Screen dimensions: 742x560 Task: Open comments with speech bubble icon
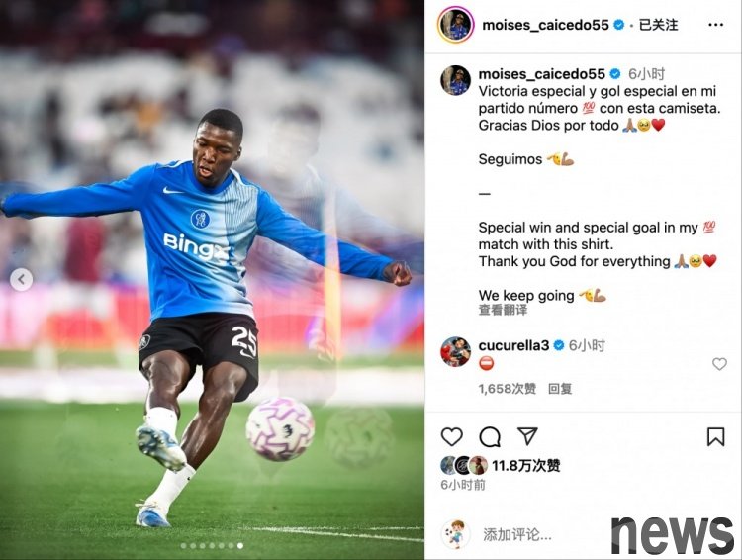[490, 436]
